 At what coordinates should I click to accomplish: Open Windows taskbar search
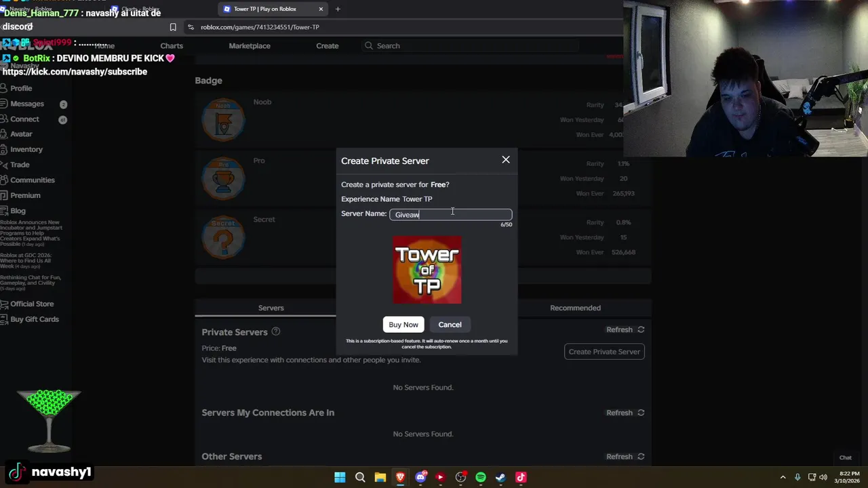coord(360,477)
